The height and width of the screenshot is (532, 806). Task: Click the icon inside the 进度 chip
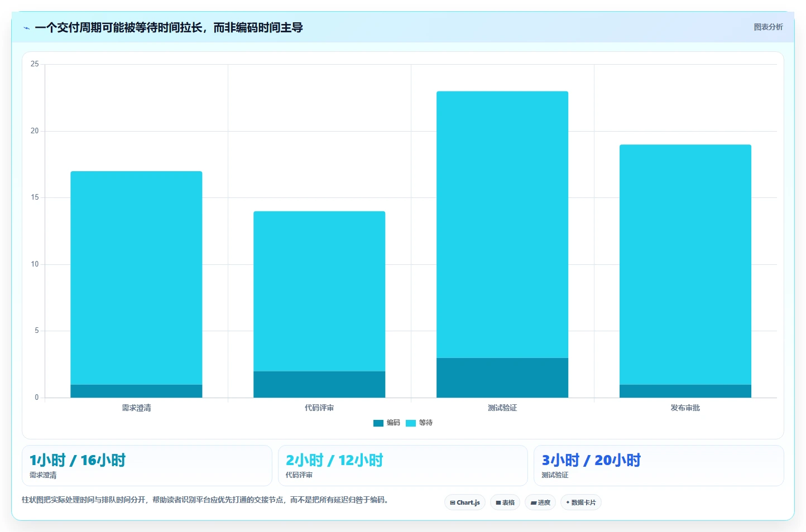(533, 503)
